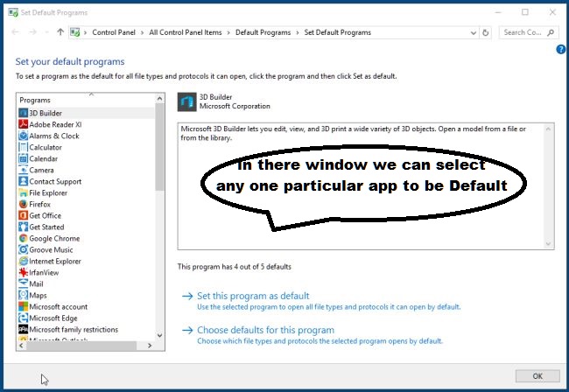
Task: Click the refresh button beside address bar
Action: (486, 32)
